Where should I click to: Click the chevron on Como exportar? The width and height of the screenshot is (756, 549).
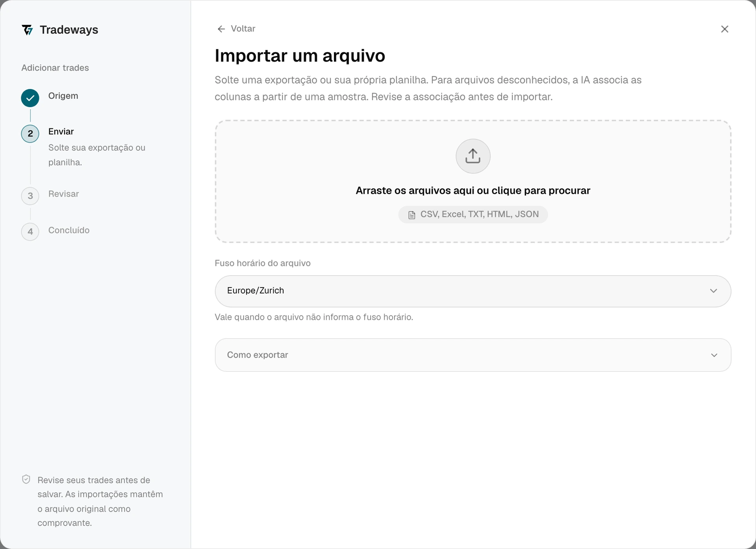tap(714, 355)
